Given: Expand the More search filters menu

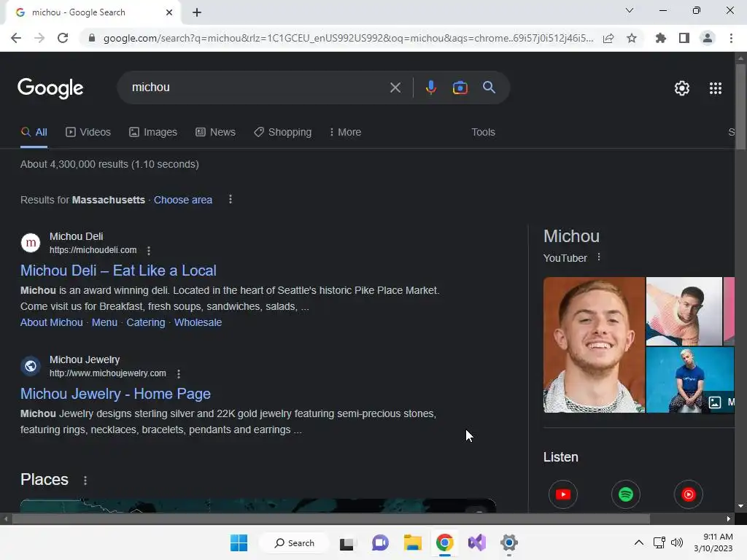Looking at the screenshot, I should 345,132.
